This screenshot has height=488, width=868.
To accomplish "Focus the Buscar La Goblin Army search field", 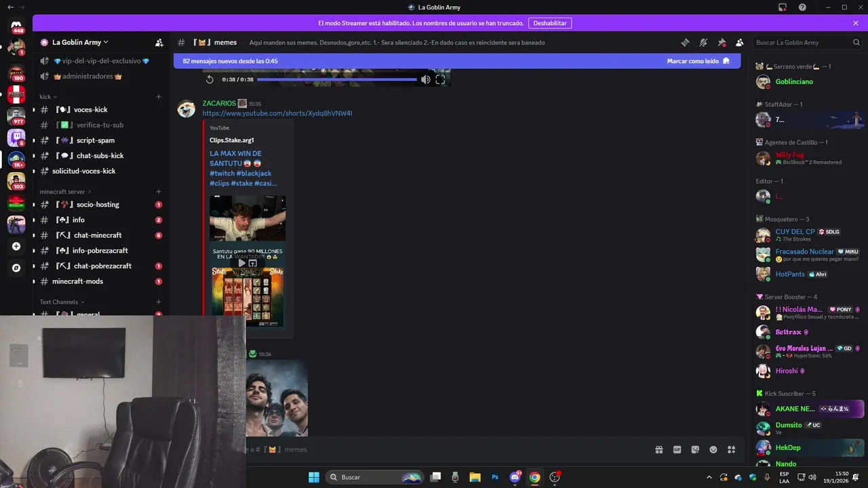I will coord(807,42).
